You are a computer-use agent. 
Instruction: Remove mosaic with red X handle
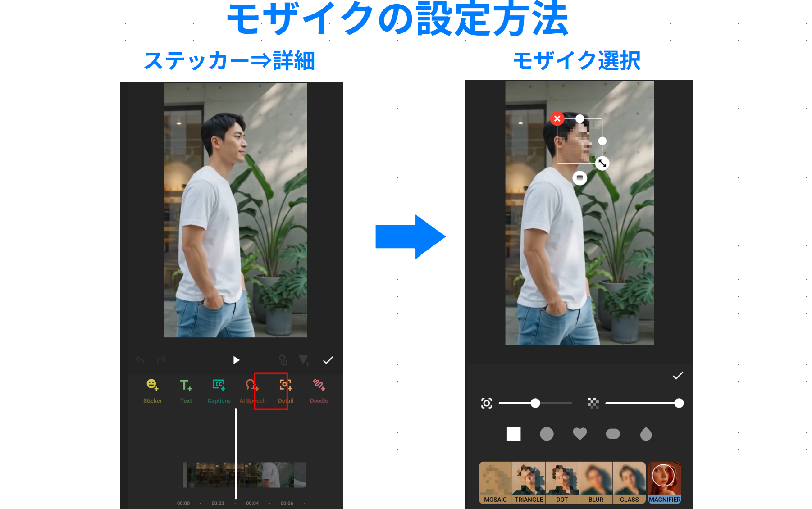point(557,118)
